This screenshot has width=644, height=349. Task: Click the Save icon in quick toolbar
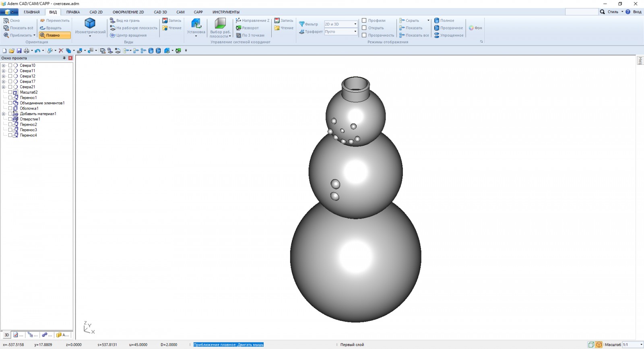tap(19, 51)
